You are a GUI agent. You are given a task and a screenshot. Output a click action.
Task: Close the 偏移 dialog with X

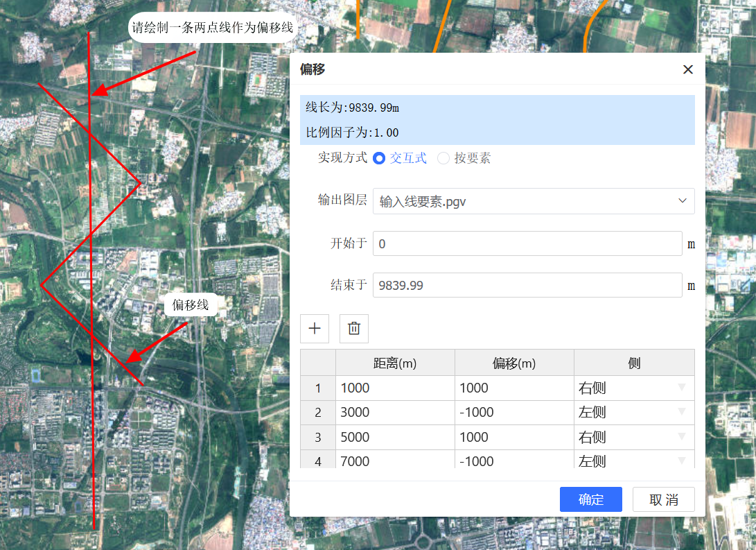click(687, 69)
